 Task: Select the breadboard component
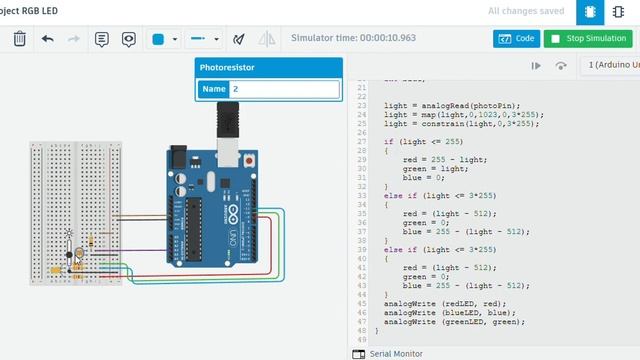(76, 213)
